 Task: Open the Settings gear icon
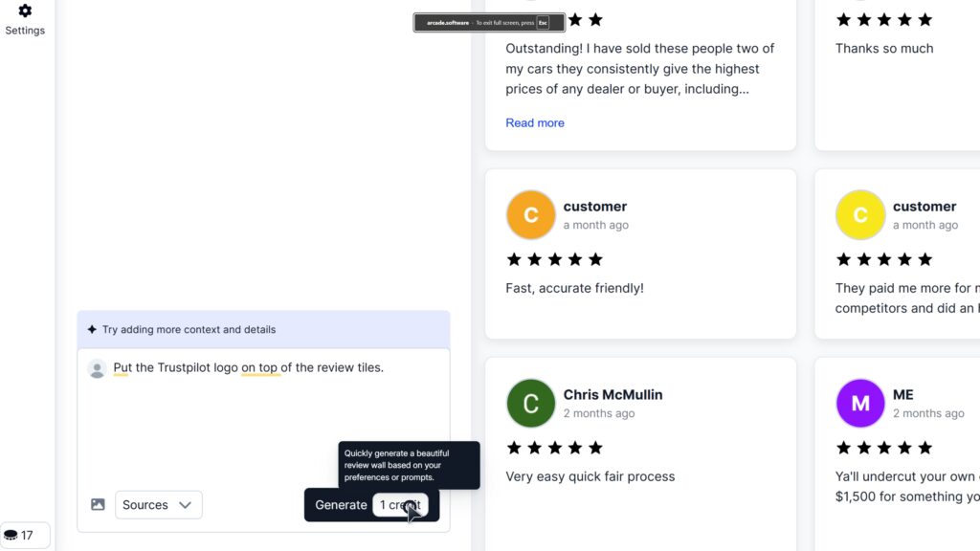pos(25,11)
